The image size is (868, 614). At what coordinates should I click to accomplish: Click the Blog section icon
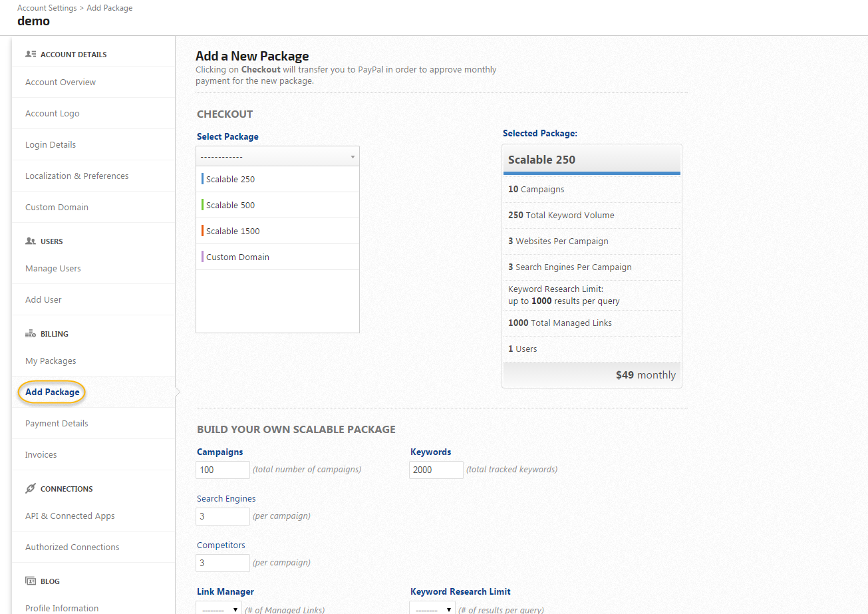click(x=31, y=581)
